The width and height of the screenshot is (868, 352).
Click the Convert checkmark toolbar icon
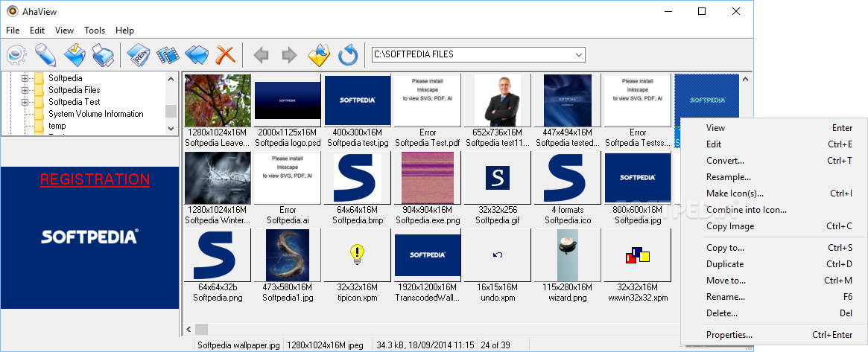(74, 55)
